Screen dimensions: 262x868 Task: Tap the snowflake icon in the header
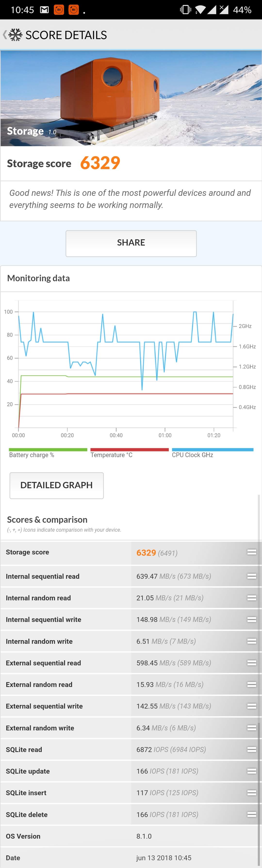tap(16, 35)
